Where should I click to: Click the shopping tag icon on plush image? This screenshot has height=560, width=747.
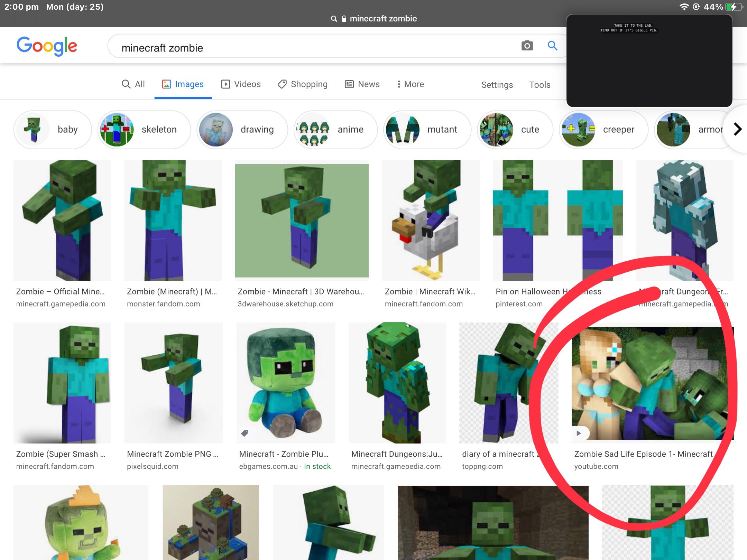point(245,433)
